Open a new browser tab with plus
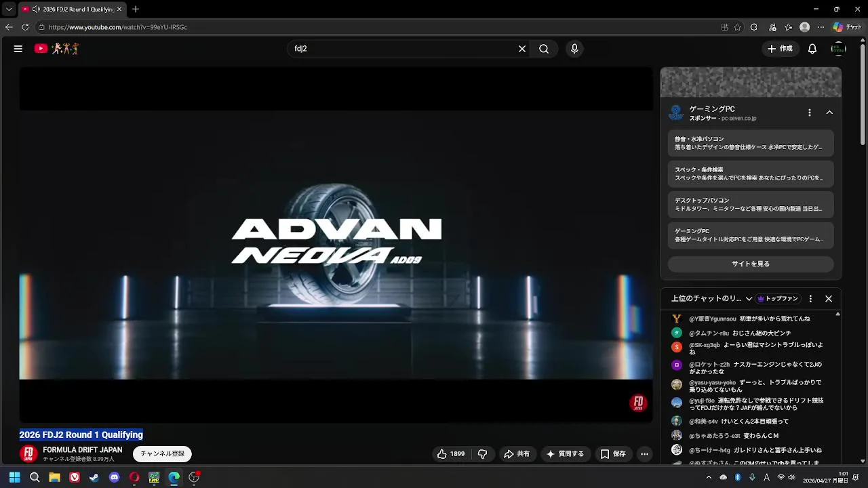Viewport: 868px width, 488px height. tap(136, 9)
